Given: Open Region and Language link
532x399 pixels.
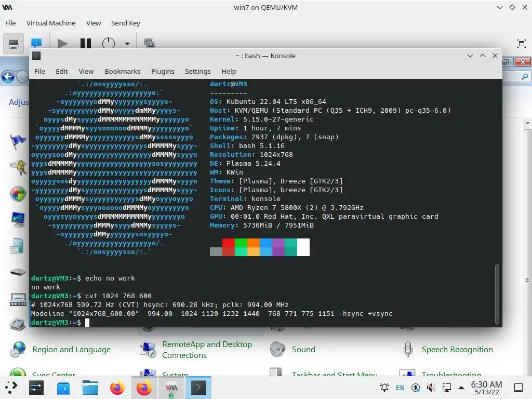Looking at the screenshot, I should click(x=72, y=350).
